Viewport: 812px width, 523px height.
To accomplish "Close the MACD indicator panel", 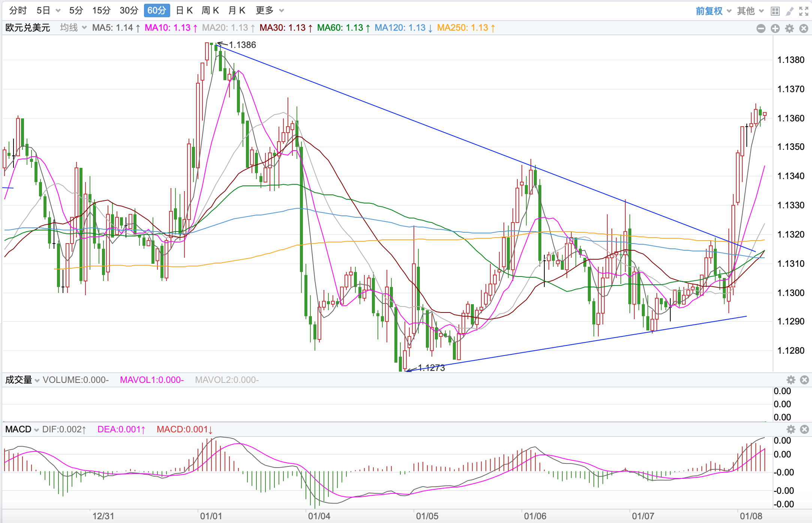I will pyautogui.click(x=805, y=429).
